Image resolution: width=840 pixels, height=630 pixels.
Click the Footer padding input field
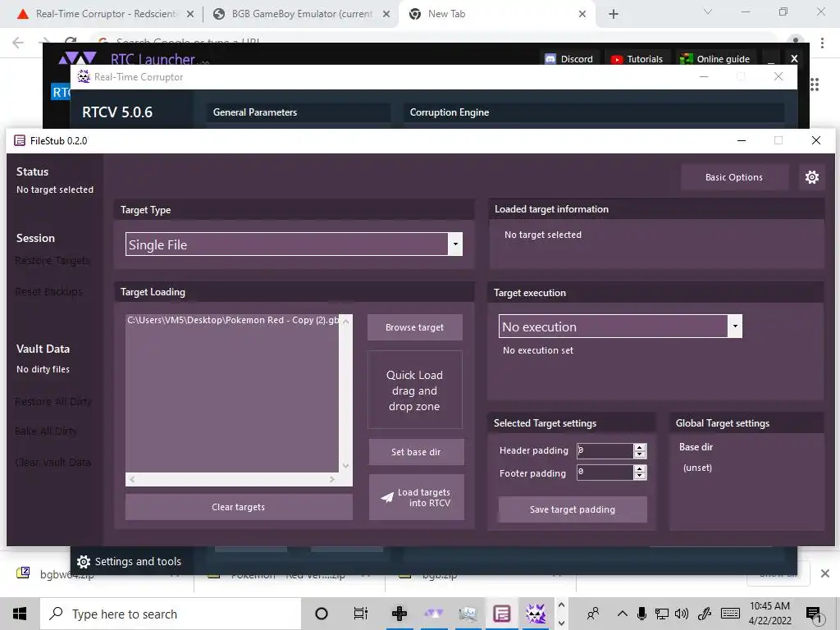pyautogui.click(x=605, y=472)
